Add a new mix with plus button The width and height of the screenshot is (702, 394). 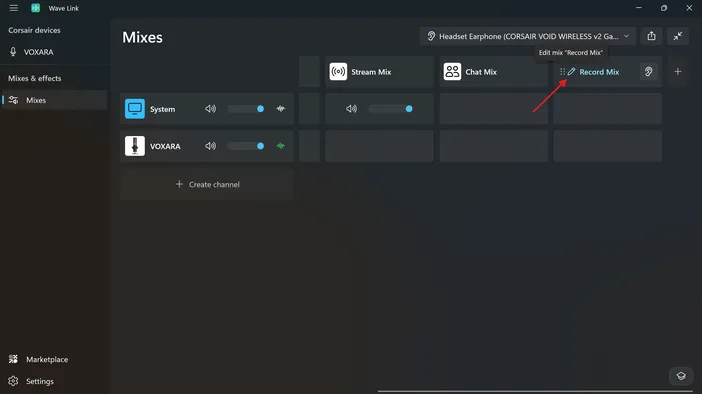tap(677, 72)
